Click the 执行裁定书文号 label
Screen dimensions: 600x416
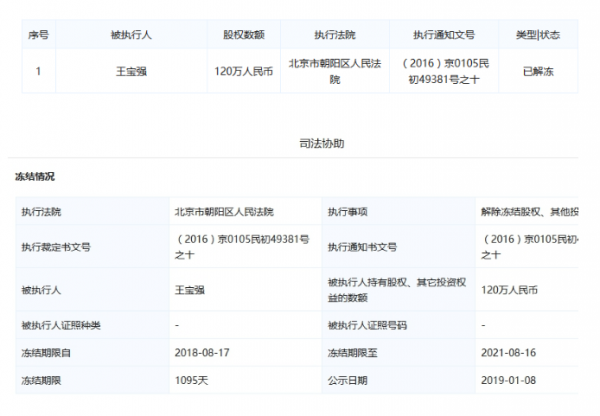(x=56, y=247)
